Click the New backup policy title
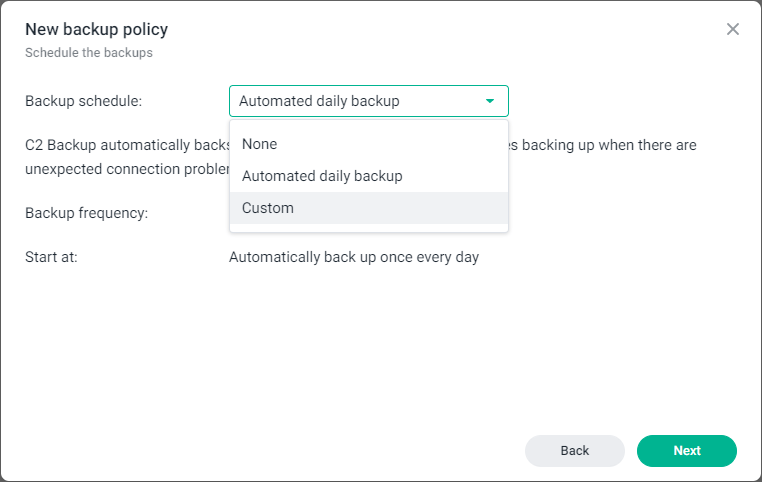 click(96, 29)
